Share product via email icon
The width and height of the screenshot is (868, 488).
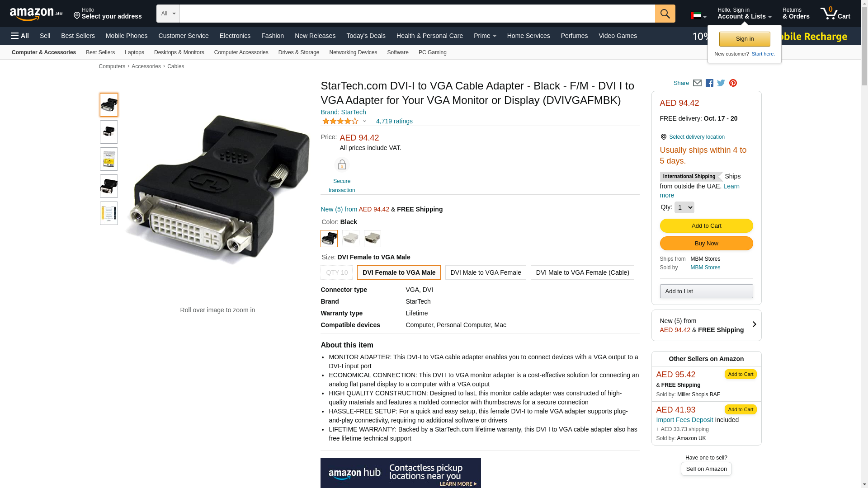[697, 83]
